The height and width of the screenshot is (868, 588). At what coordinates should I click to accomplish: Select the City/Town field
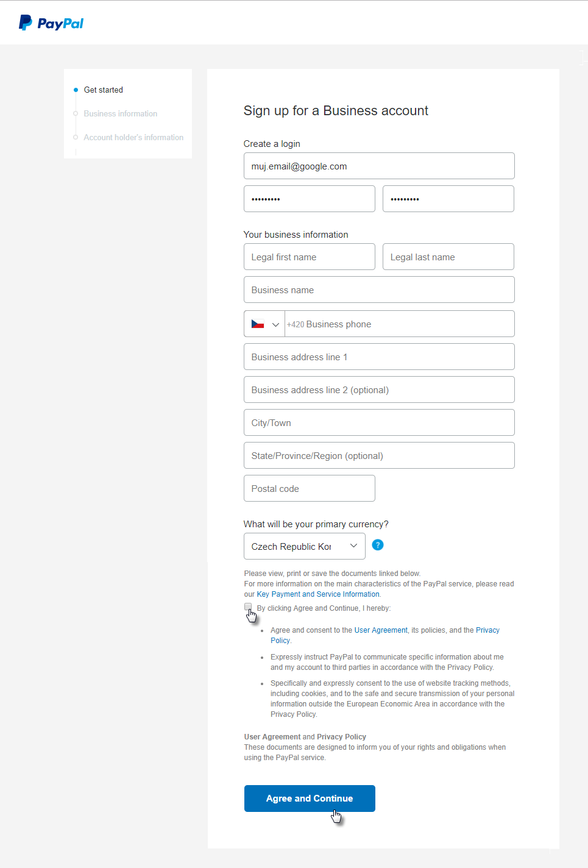coord(379,422)
